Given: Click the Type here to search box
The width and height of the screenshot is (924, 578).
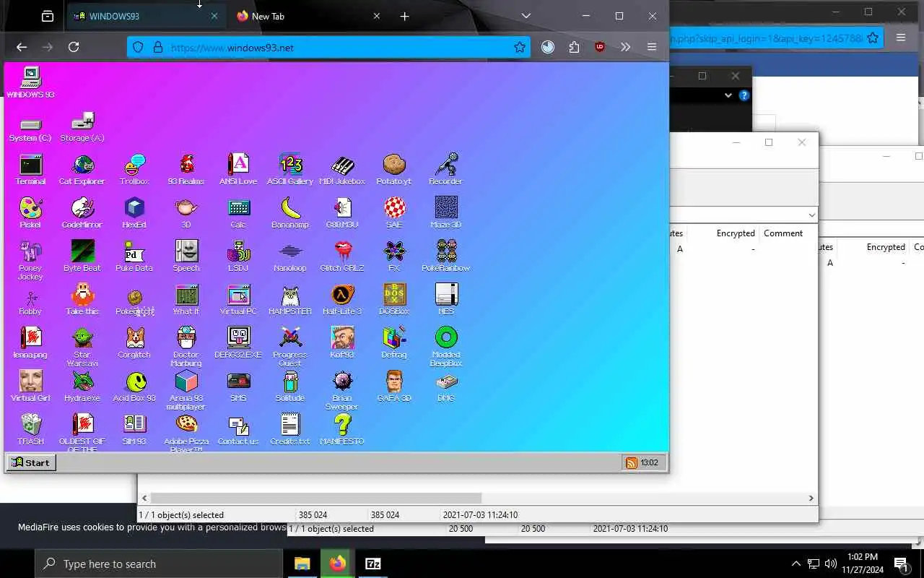Looking at the screenshot, I should point(159,564).
